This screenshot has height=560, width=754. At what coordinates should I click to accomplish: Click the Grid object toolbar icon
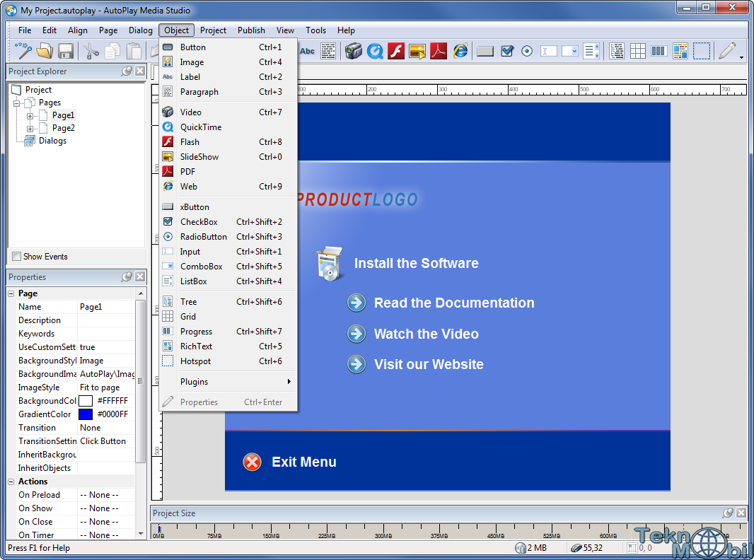(638, 51)
